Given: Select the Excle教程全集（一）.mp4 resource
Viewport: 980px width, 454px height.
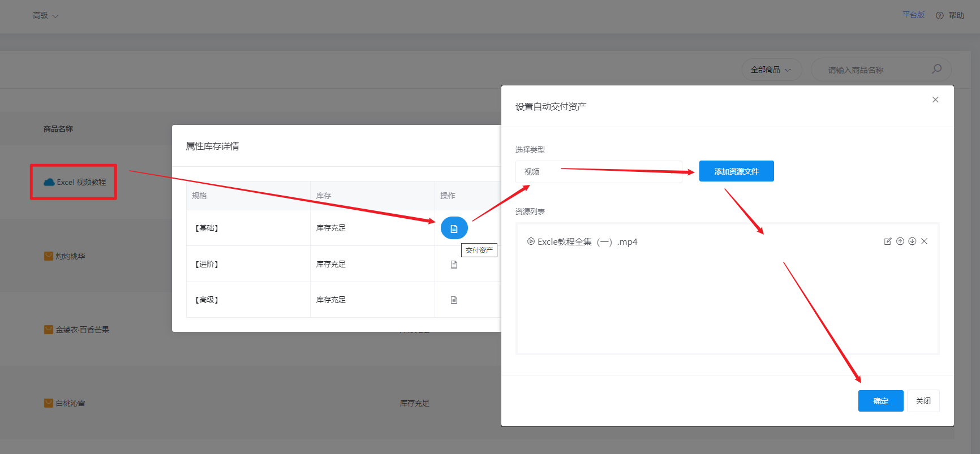Looking at the screenshot, I should [x=587, y=241].
